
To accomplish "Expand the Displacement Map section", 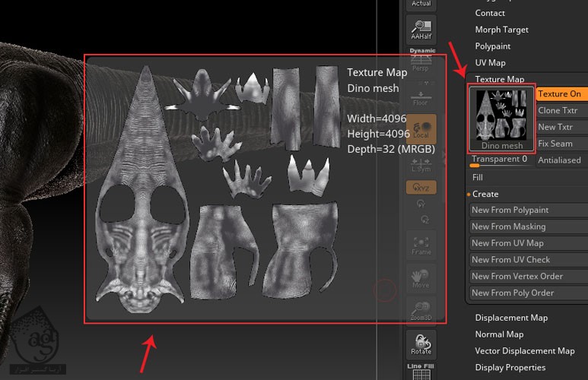I will coord(511,318).
